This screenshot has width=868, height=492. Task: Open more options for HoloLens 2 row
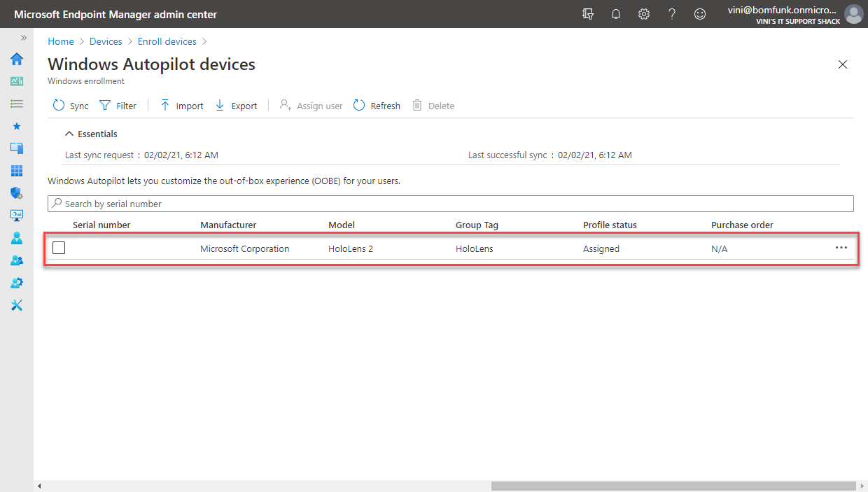841,248
